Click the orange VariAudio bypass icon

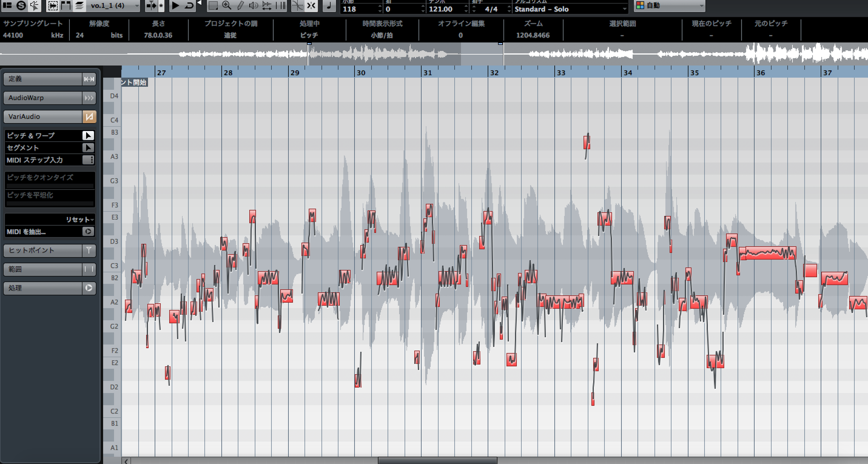89,116
